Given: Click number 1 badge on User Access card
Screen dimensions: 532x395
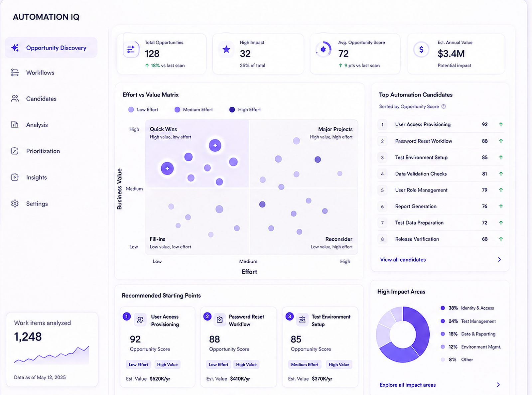Looking at the screenshot, I should [x=127, y=316].
